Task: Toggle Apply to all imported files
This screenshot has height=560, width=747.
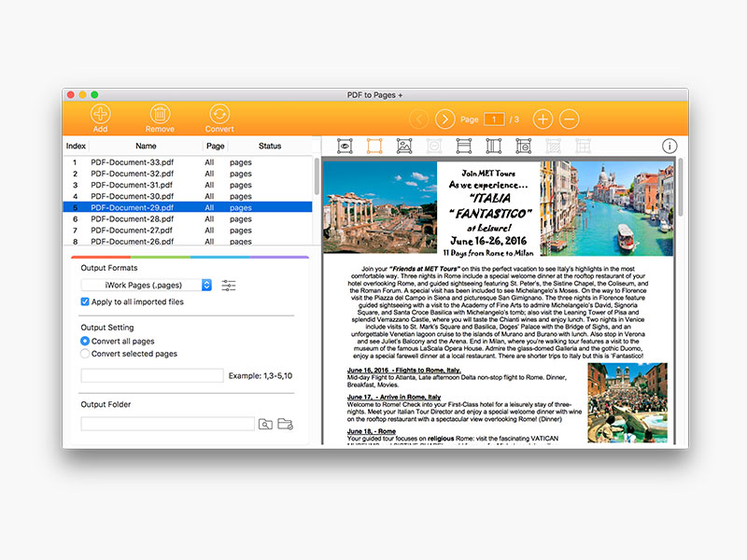Action: [x=85, y=301]
